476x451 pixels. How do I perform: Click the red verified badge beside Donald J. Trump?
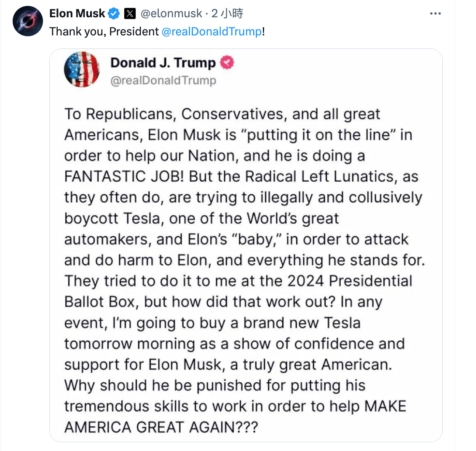[227, 62]
